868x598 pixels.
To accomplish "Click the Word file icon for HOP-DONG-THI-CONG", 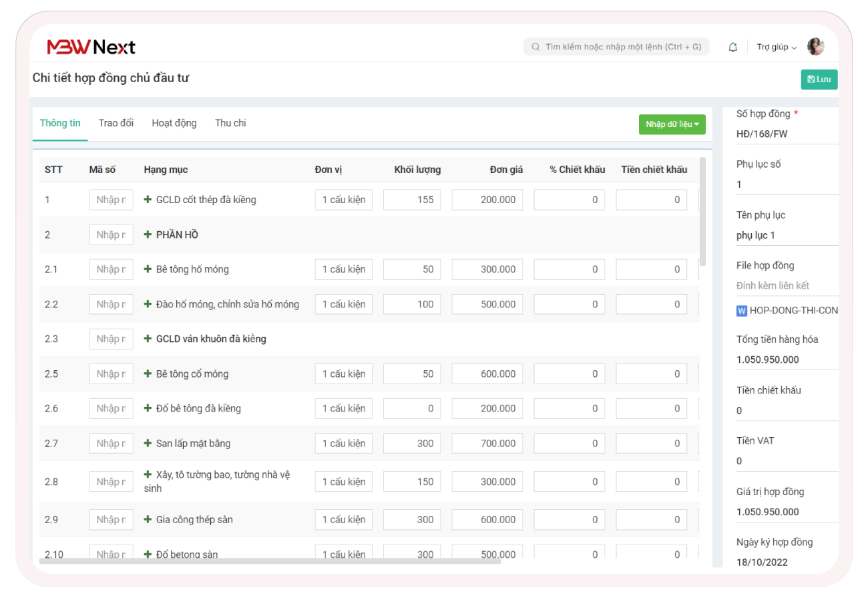I will [741, 310].
